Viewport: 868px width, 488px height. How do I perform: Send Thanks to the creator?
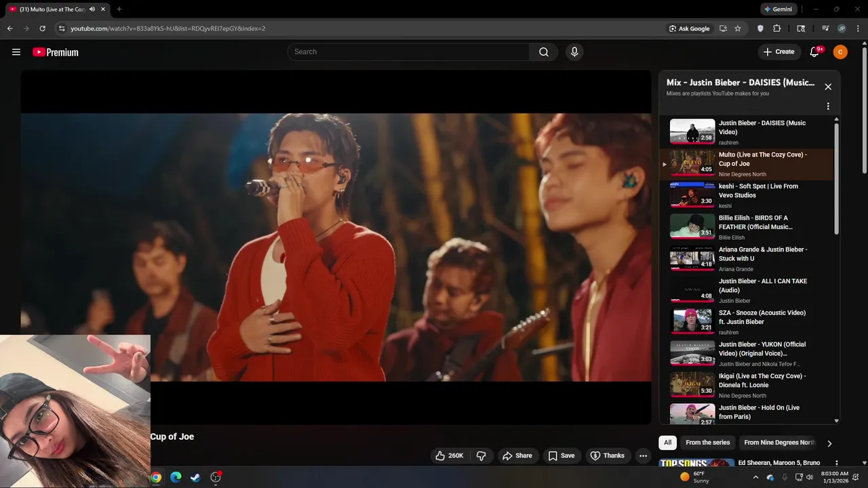pos(608,455)
